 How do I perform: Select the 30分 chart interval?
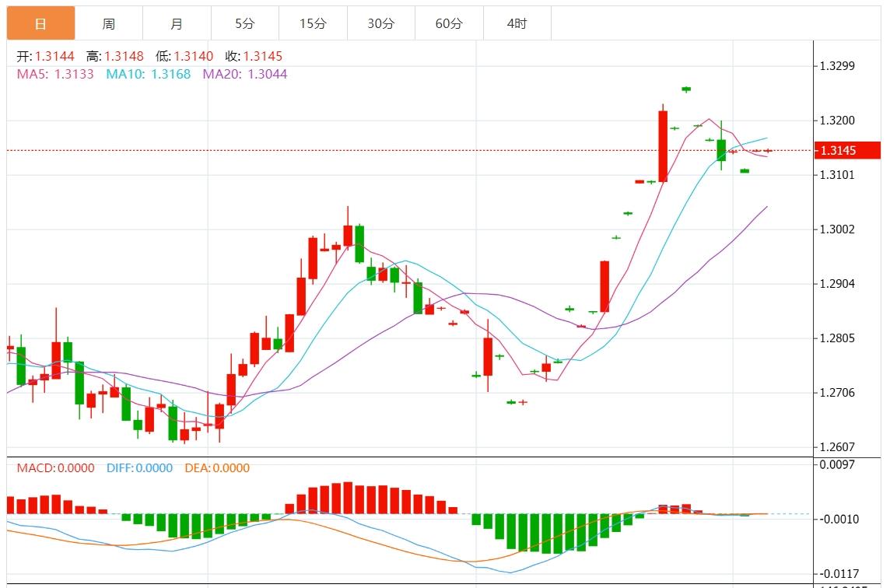click(x=380, y=23)
